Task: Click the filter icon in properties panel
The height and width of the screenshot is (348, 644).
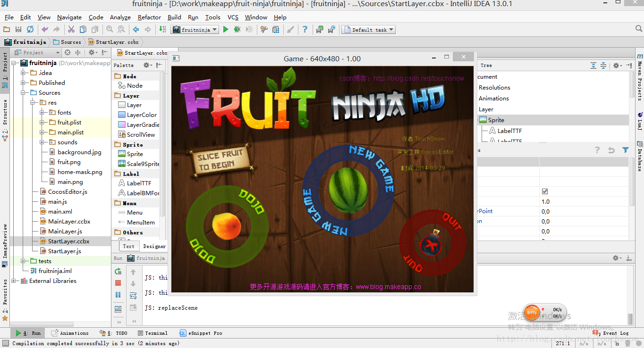Action: point(625,150)
